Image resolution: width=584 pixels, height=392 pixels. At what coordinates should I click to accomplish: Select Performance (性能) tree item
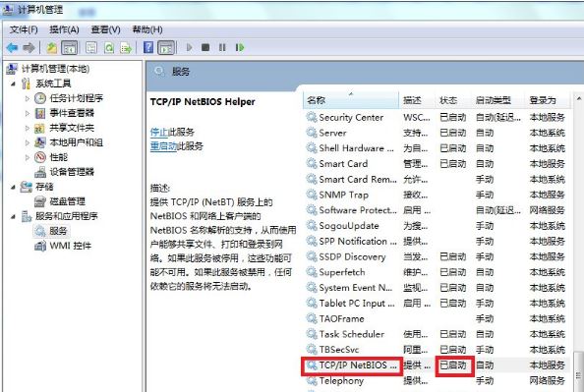click(x=58, y=157)
